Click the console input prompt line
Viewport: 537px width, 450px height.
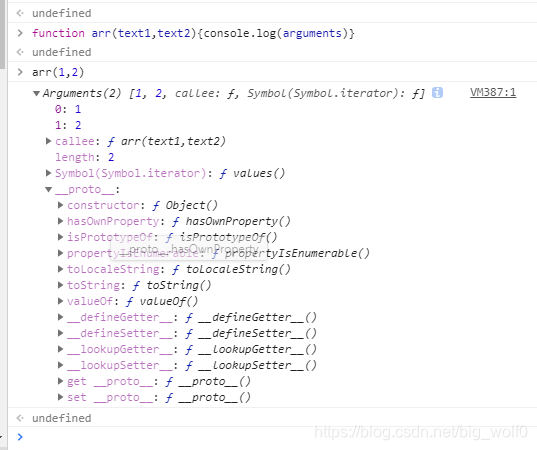click(x=272, y=437)
